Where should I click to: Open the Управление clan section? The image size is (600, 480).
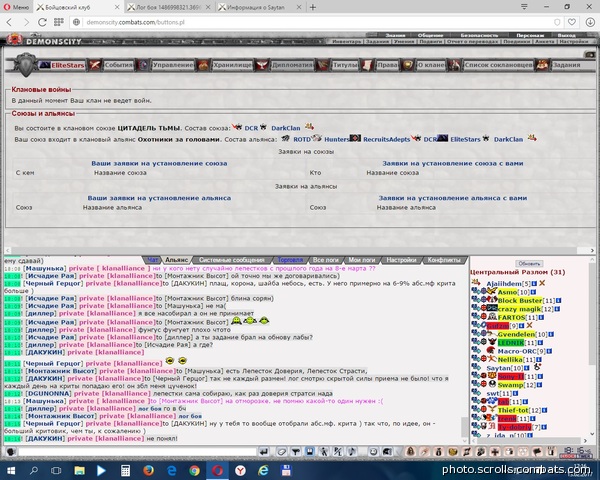tap(173, 65)
